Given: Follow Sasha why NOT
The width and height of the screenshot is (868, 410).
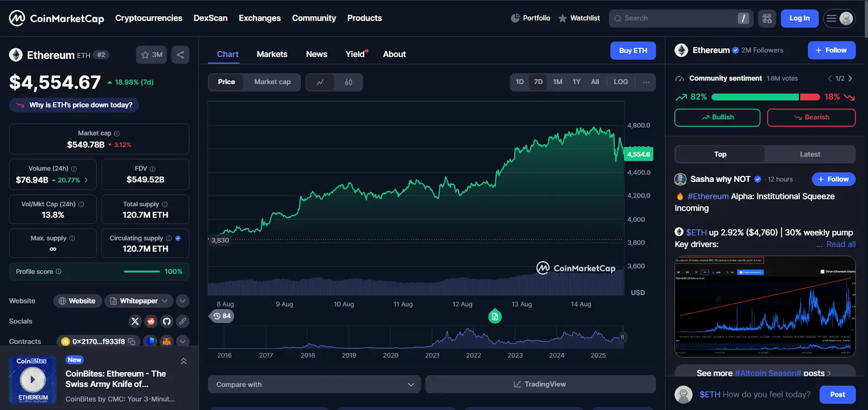Looking at the screenshot, I should tap(834, 179).
